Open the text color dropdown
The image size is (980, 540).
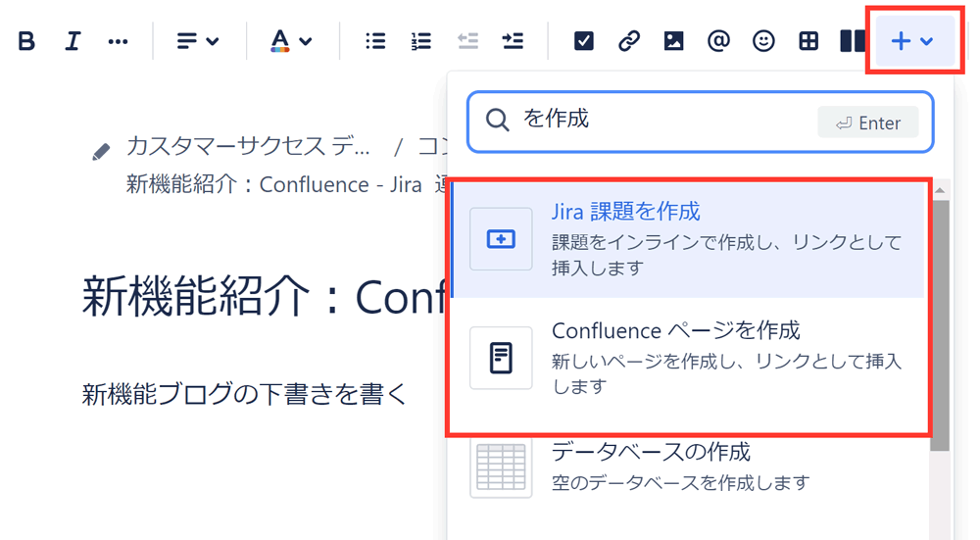click(x=291, y=41)
